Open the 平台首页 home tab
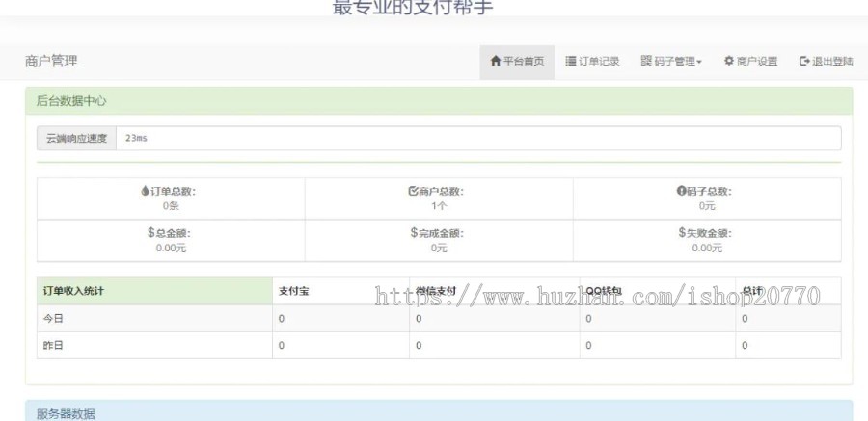Image resolution: width=868 pixels, height=421 pixels. click(x=517, y=62)
